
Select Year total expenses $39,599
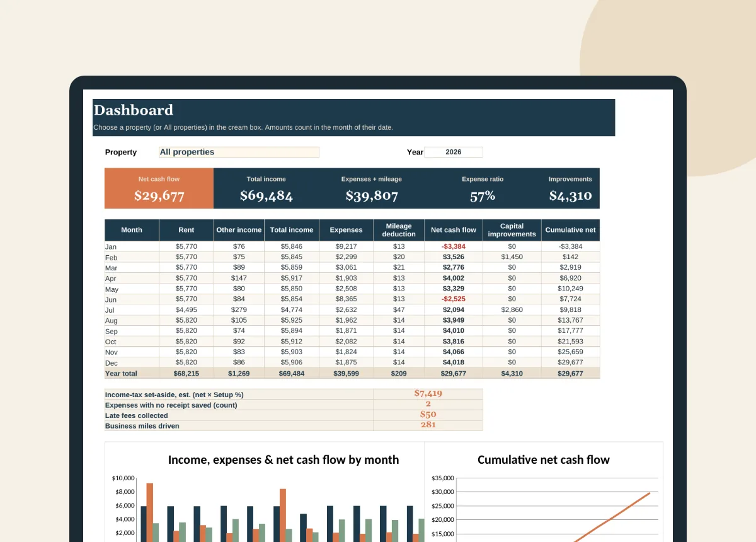346,373
